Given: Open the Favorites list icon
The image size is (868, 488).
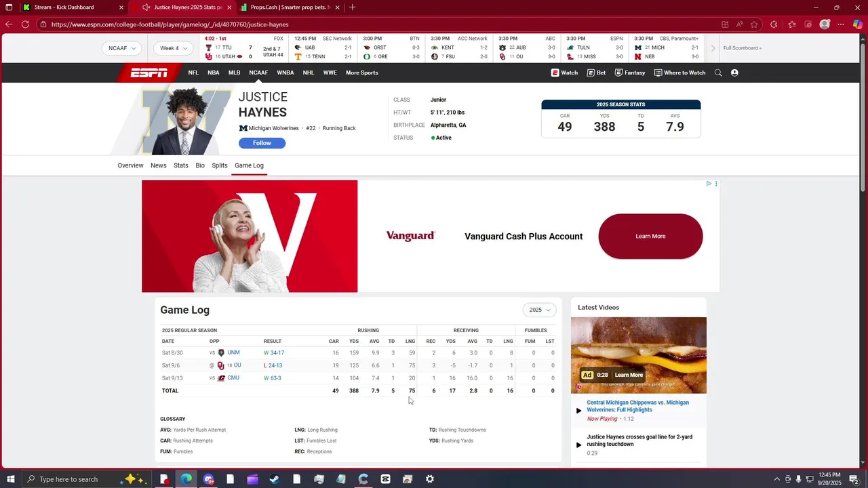Looking at the screenshot, I should pyautogui.click(x=791, y=24).
